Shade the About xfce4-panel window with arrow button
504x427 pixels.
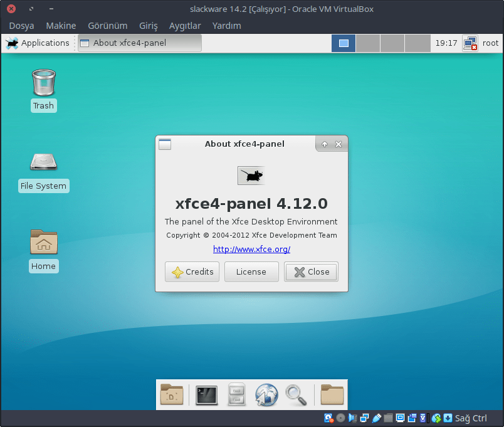325,144
